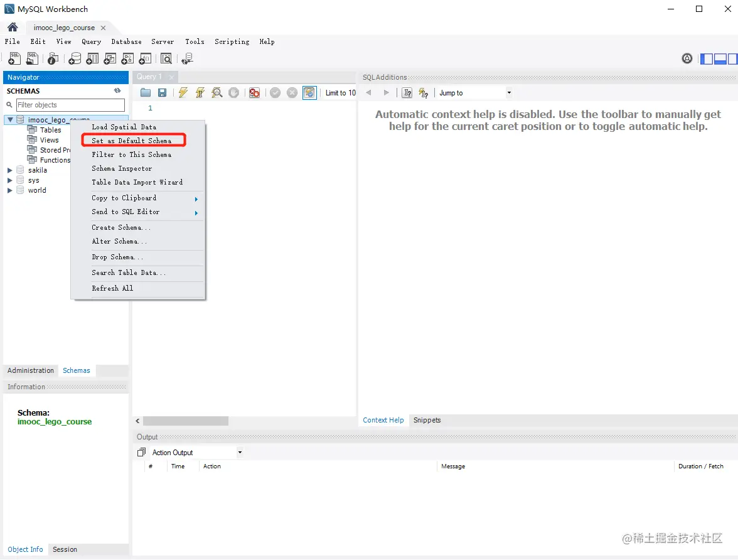Expand Send to SQL Editor submenu
The width and height of the screenshot is (738, 560).
click(138, 212)
